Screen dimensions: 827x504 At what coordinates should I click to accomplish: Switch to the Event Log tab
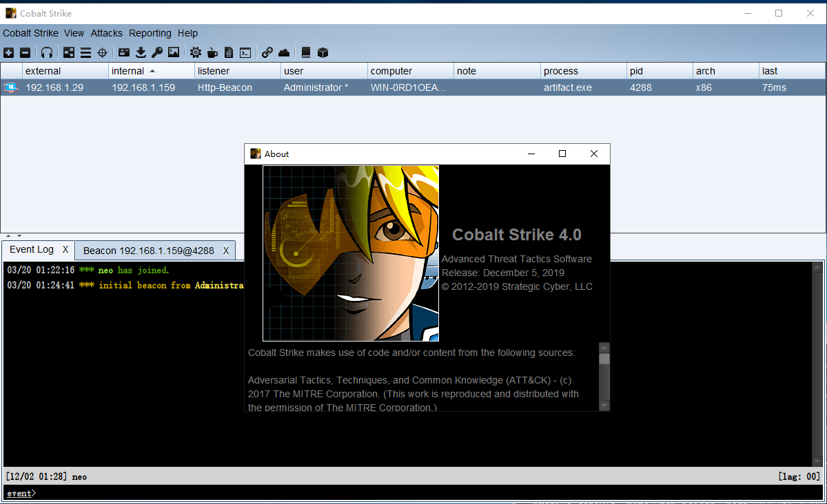coord(32,249)
